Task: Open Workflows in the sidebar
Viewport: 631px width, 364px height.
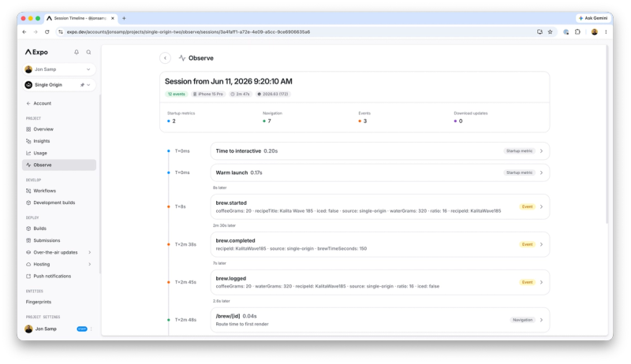Action: click(x=58, y=191)
